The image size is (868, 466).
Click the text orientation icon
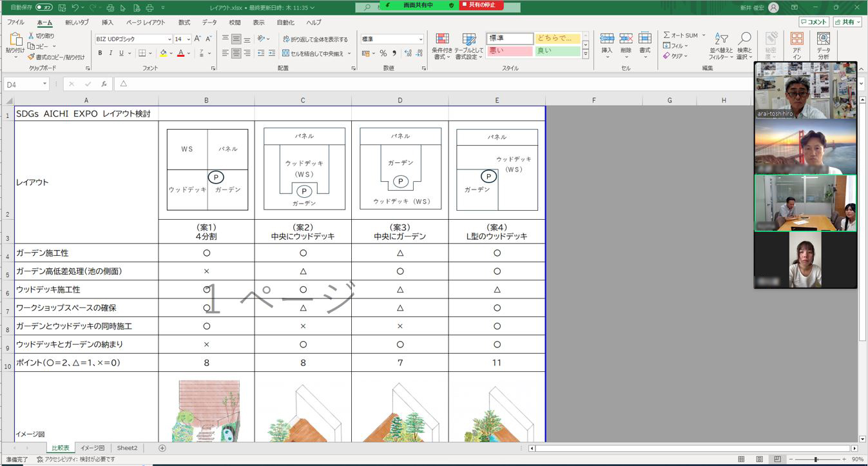pos(262,39)
